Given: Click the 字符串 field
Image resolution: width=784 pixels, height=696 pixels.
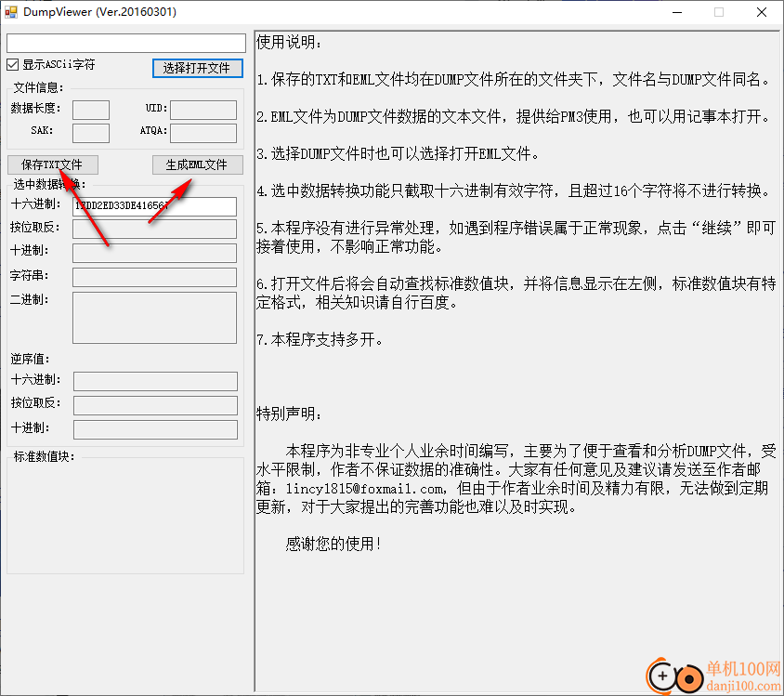Looking at the screenshot, I should [154, 277].
